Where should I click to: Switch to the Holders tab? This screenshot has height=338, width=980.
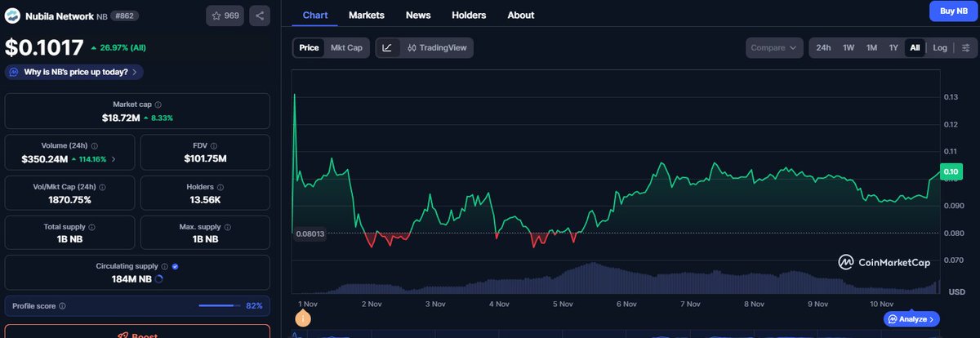(x=469, y=15)
